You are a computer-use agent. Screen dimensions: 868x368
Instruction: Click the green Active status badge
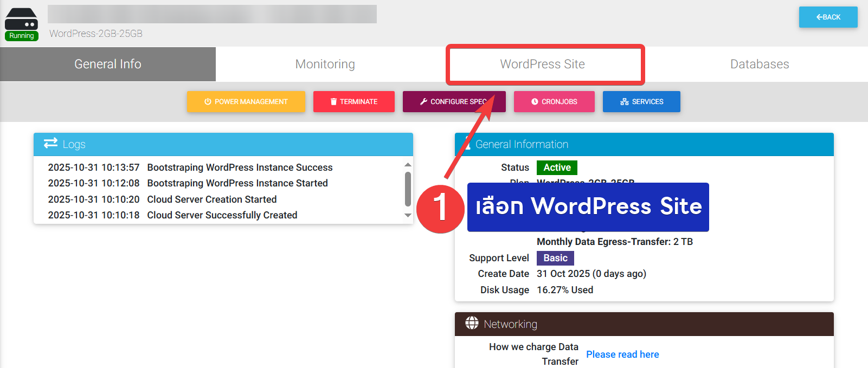[x=557, y=167]
